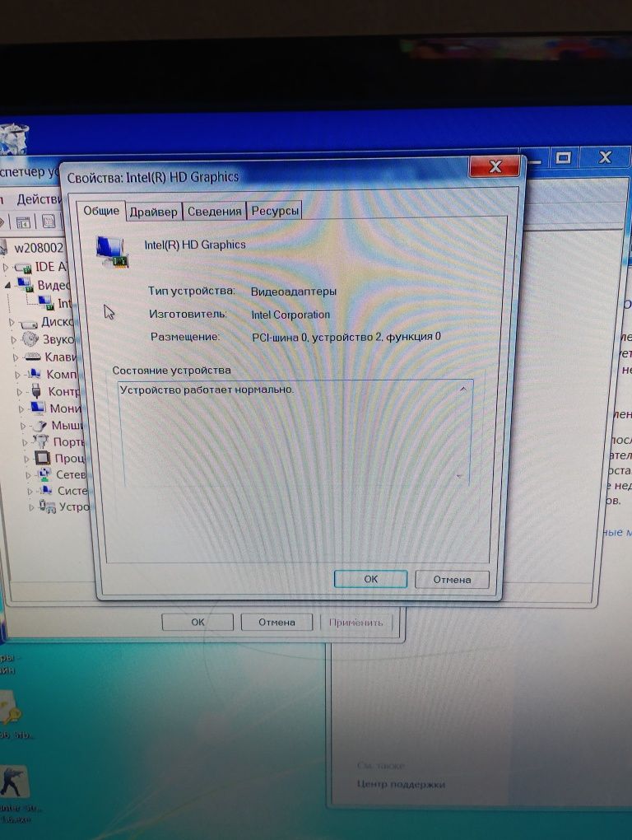
Task: Click the Intel(R) HD Graphics device name
Action: tap(195, 245)
